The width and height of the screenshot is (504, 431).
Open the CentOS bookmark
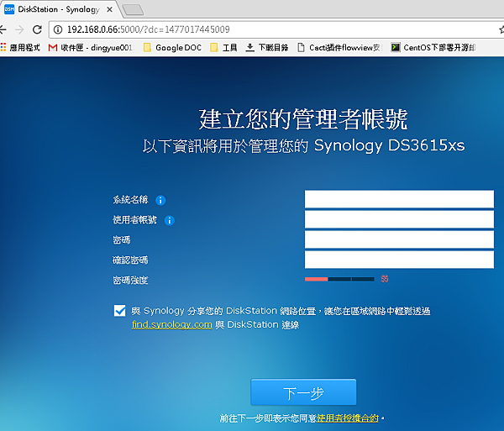(x=433, y=48)
